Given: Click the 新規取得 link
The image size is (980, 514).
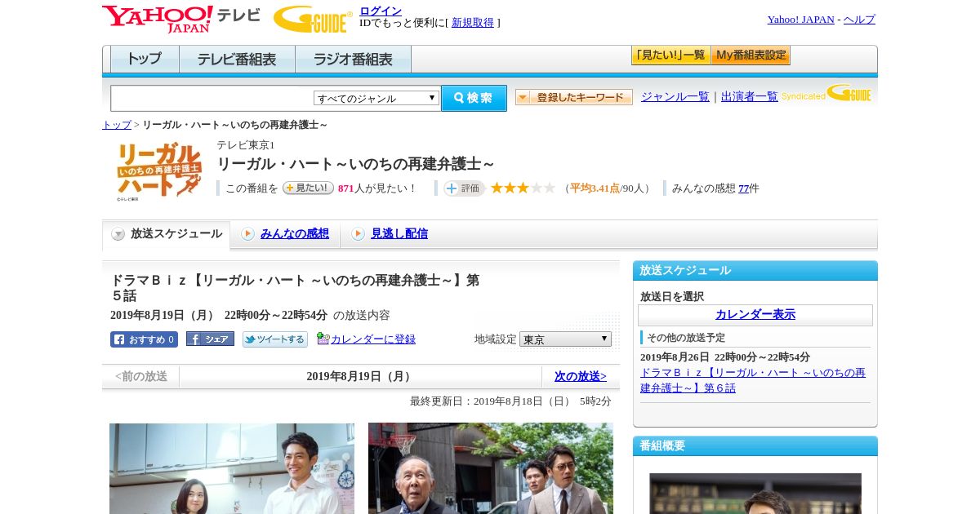Looking at the screenshot, I should (473, 23).
